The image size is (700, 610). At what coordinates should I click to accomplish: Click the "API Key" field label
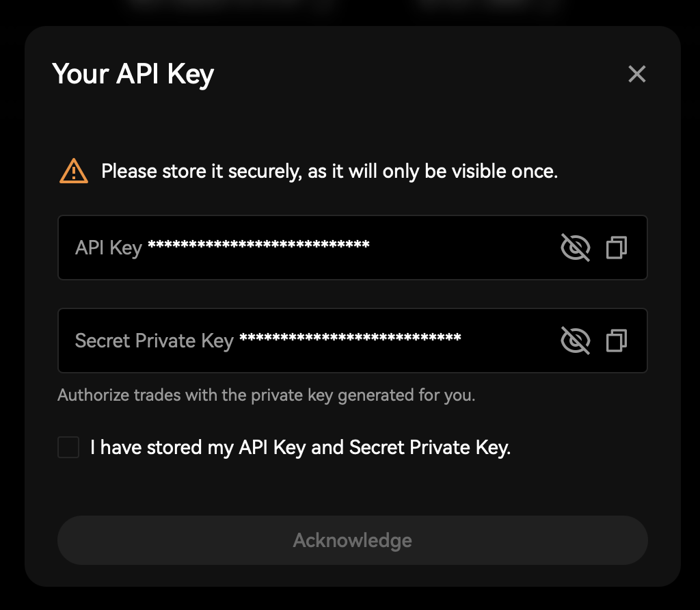(108, 248)
